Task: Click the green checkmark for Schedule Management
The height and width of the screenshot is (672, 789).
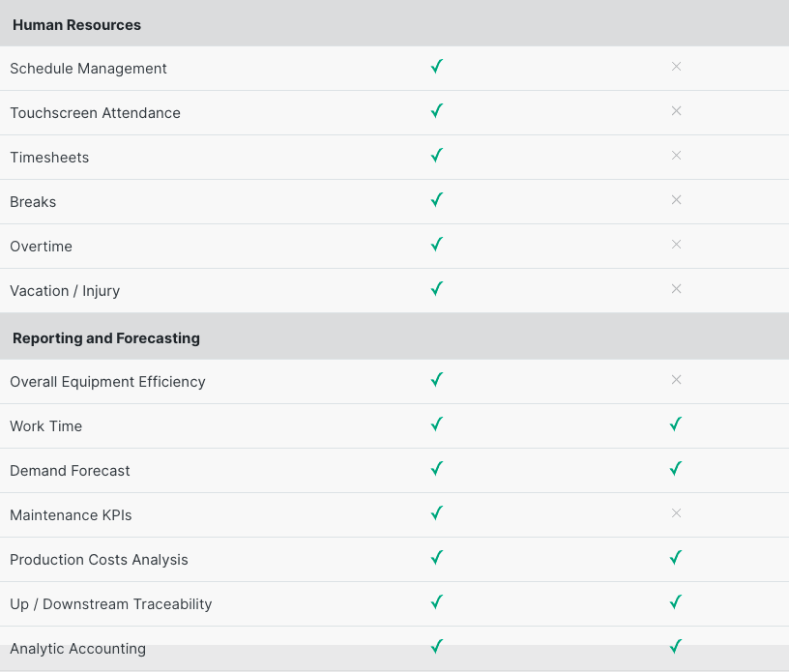Action: click(x=436, y=67)
